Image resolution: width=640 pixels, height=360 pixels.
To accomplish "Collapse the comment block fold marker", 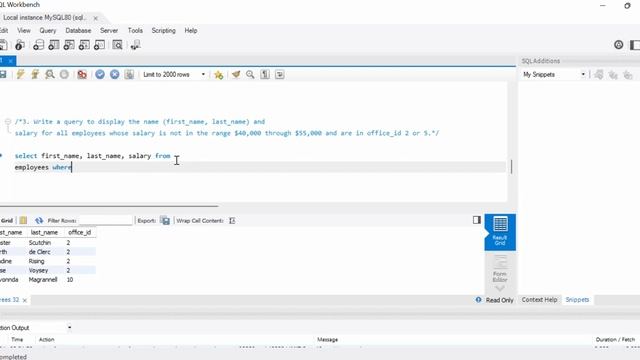I will [8, 121].
